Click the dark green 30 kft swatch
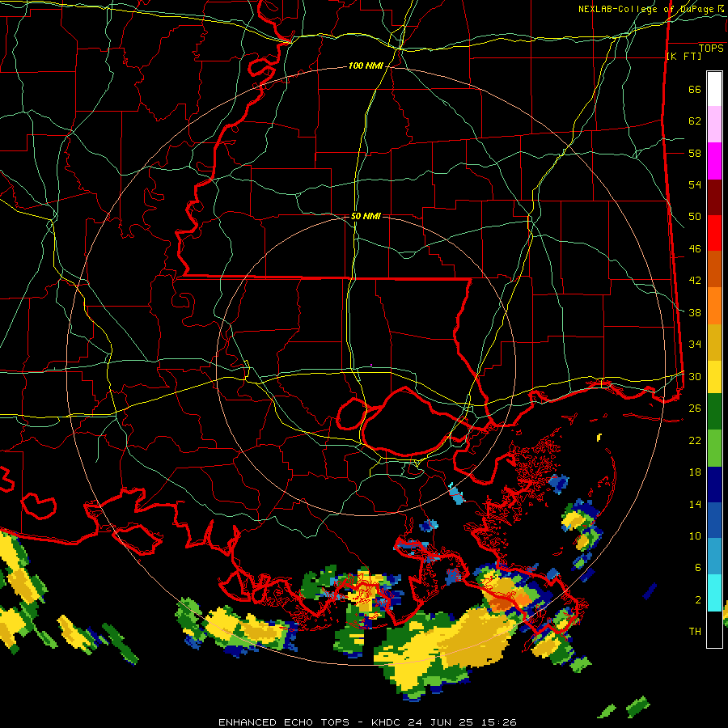The image size is (728, 728). (x=714, y=412)
